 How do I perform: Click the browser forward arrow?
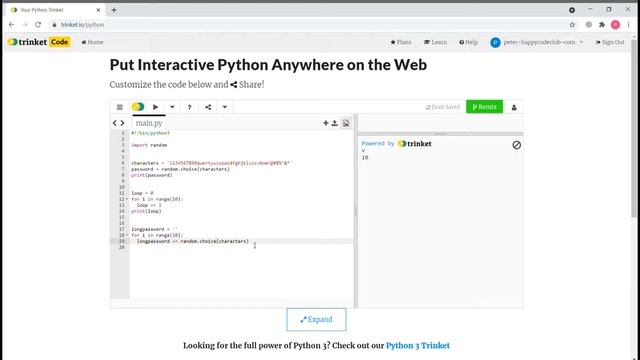click(24, 25)
